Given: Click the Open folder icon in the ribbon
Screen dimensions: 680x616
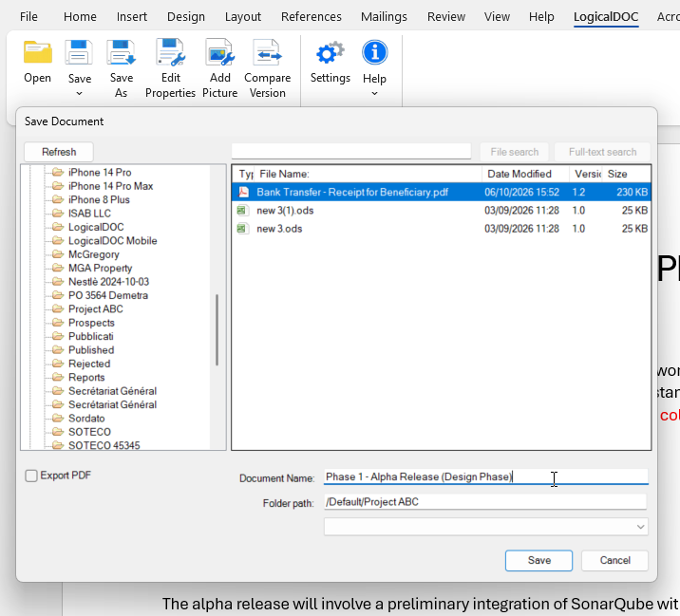Looking at the screenshot, I should click(x=38, y=52).
